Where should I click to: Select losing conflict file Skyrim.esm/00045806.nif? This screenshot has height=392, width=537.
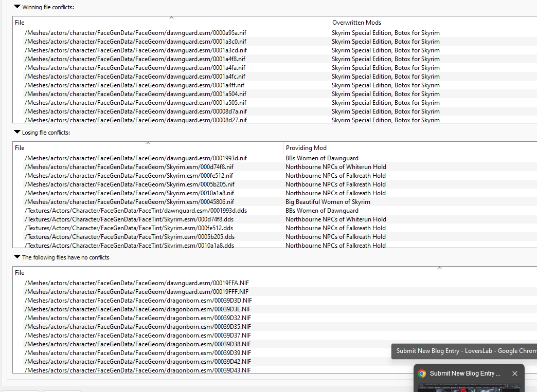click(129, 202)
